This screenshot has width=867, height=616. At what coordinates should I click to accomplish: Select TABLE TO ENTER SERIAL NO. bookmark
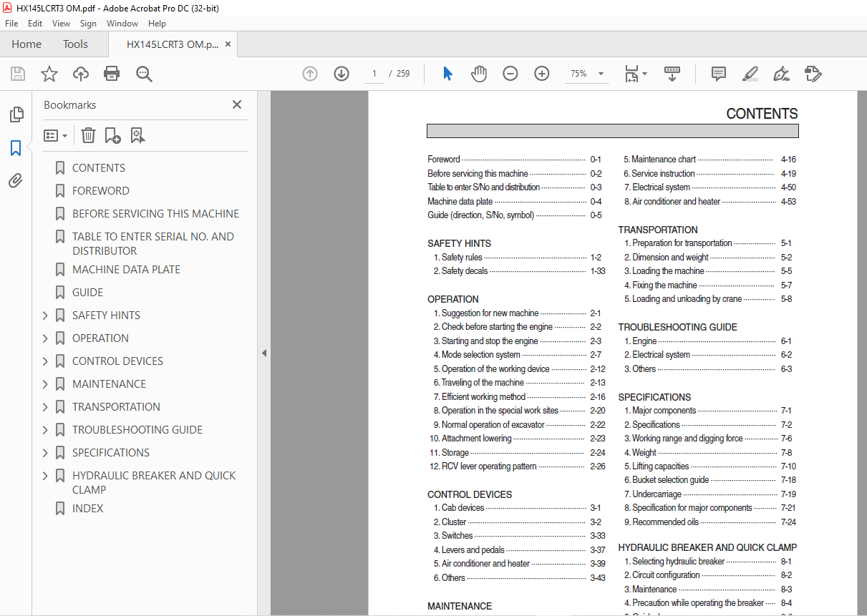[x=152, y=244]
